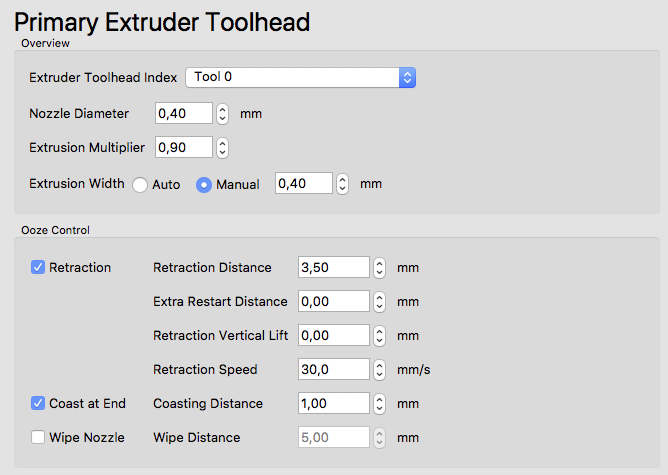668x475 pixels.
Task: Select the Manual extrusion width option
Action: pyautogui.click(x=204, y=185)
